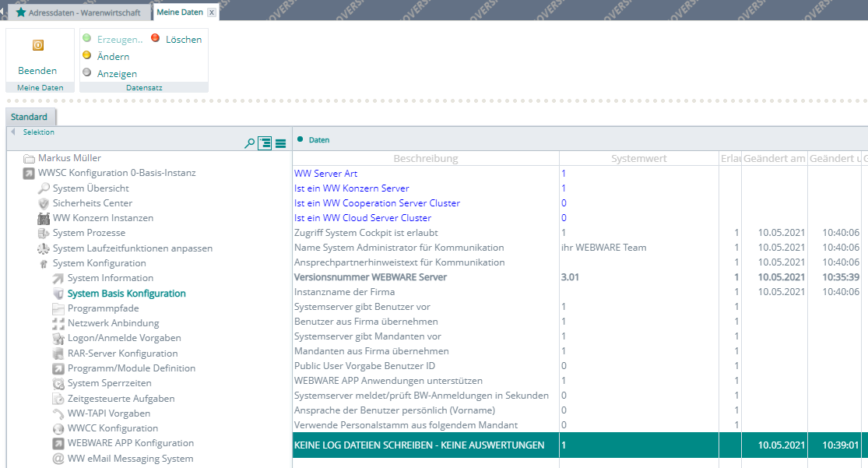
Task: Collapse the WWSC Konfiguration 0-Basis-Instanz node
Action: [29, 173]
